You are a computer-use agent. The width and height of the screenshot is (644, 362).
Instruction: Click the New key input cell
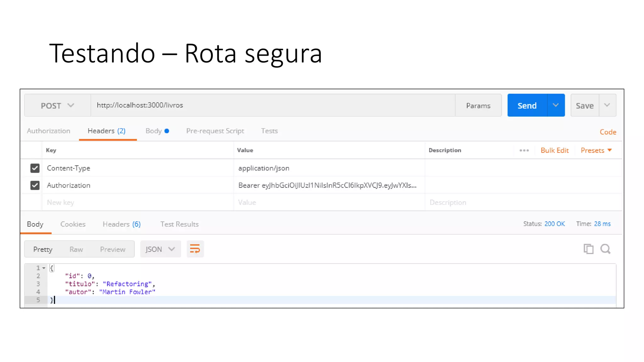[138, 203]
